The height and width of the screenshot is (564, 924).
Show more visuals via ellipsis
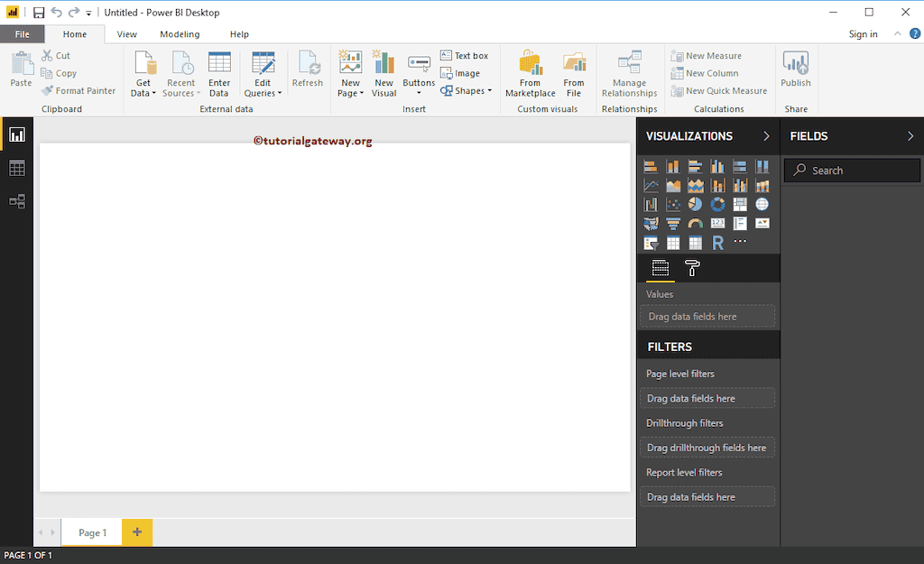pyautogui.click(x=740, y=242)
